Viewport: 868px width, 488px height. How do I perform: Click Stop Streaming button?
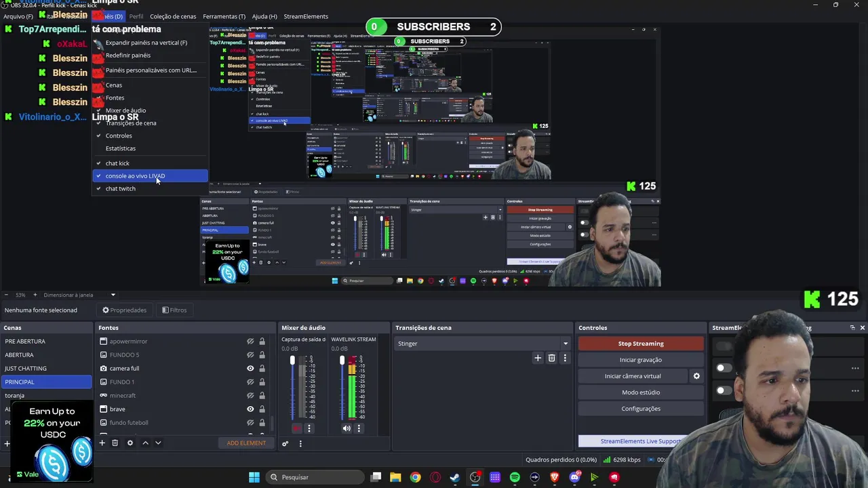[641, 344]
